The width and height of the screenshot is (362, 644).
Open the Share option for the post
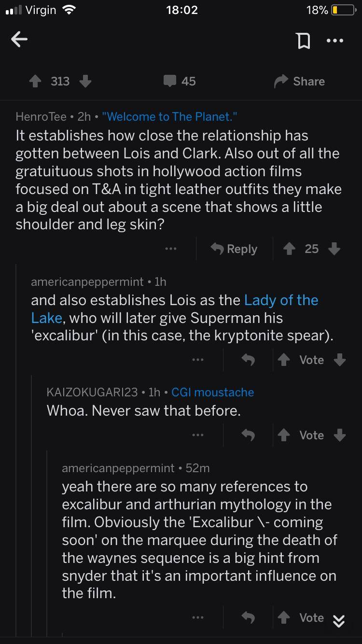tap(299, 81)
